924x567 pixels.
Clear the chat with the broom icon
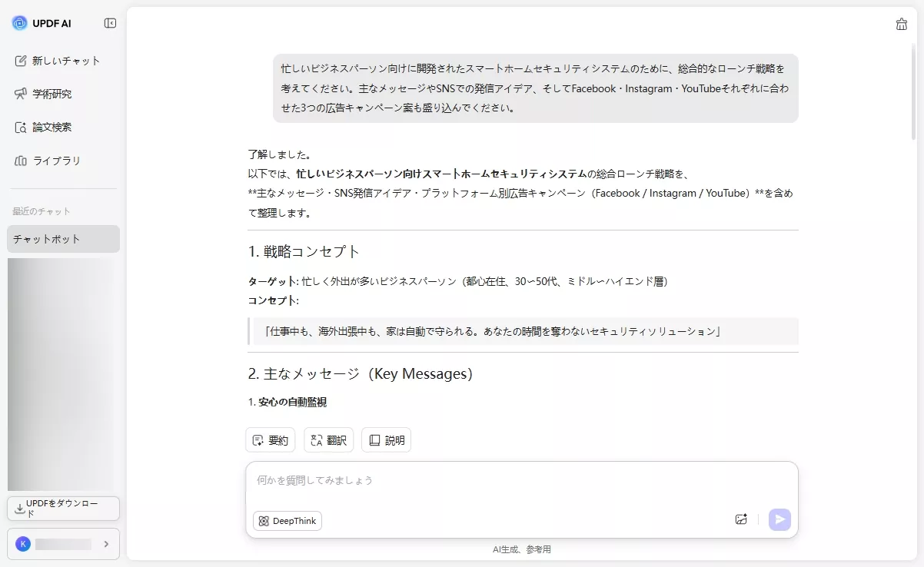coord(901,24)
